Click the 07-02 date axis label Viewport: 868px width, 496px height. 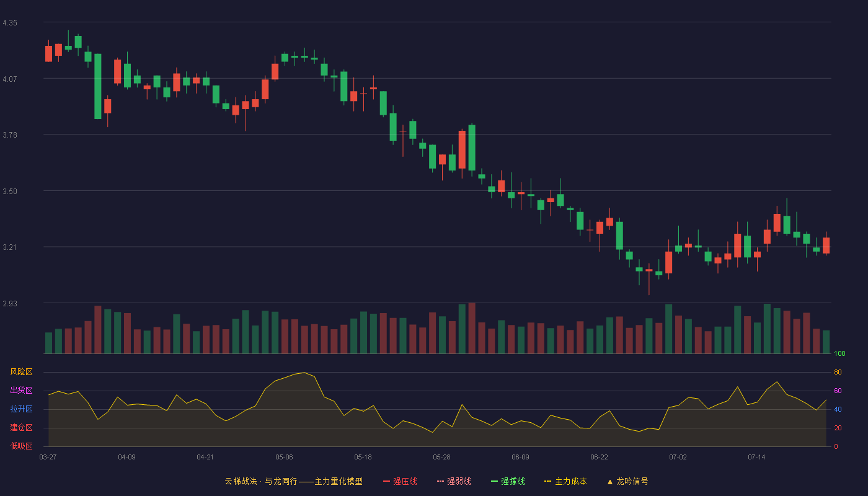(678, 457)
